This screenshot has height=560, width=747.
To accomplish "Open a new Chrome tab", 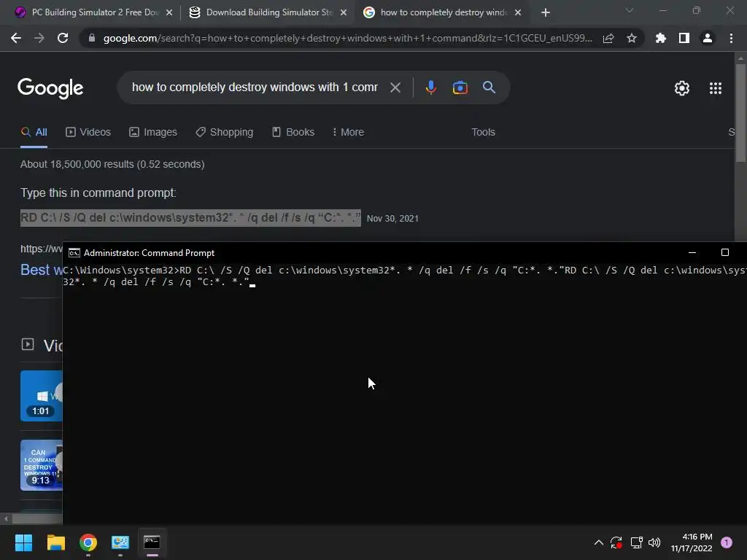I will [546, 12].
